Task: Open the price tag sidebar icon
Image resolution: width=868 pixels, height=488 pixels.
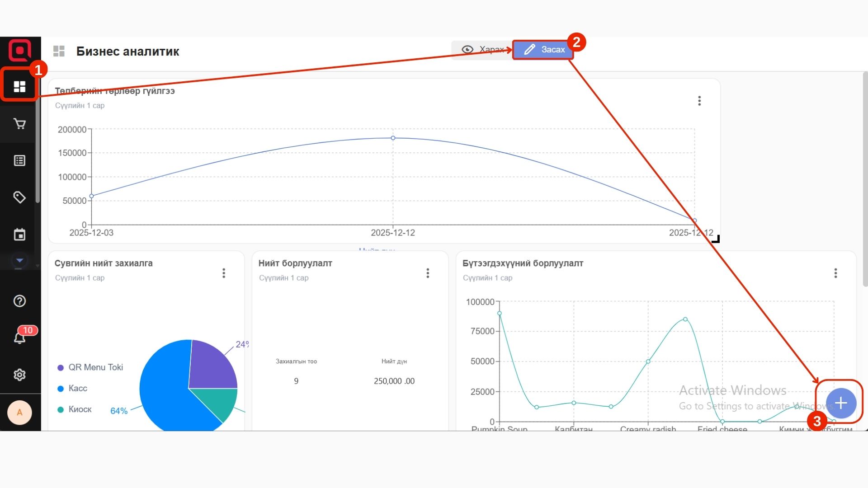Action: [19, 197]
